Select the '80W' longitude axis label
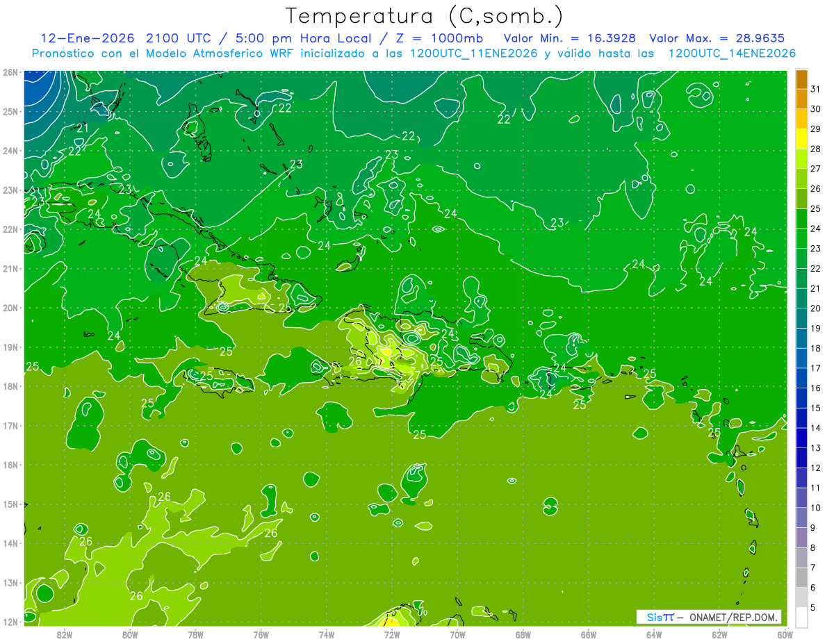Image resolution: width=834 pixels, height=644 pixels. pyautogui.click(x=130, y=635)
